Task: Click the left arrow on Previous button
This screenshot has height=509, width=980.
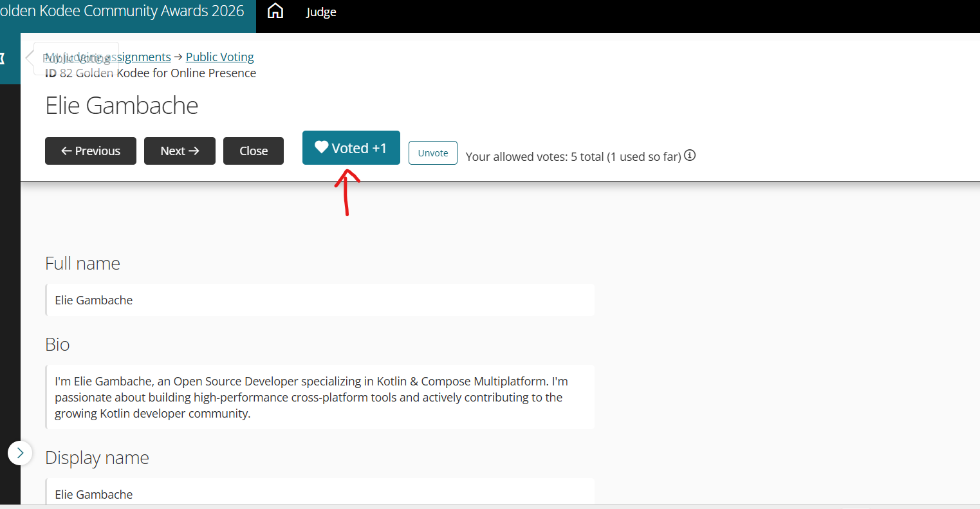Action: pyautogui.click(x=66, y=151)
